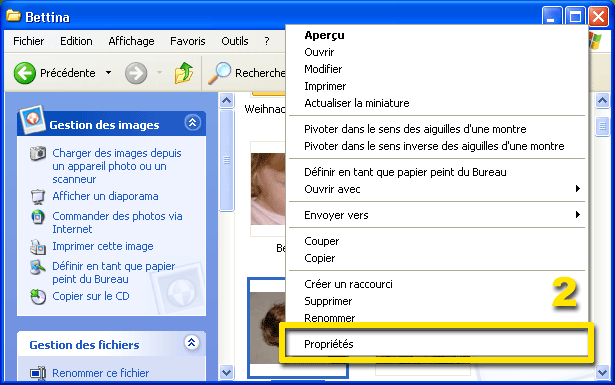This screenshot has height=385, width=615.
Task: Click the Copier sur le CD link
Action: 91,296
